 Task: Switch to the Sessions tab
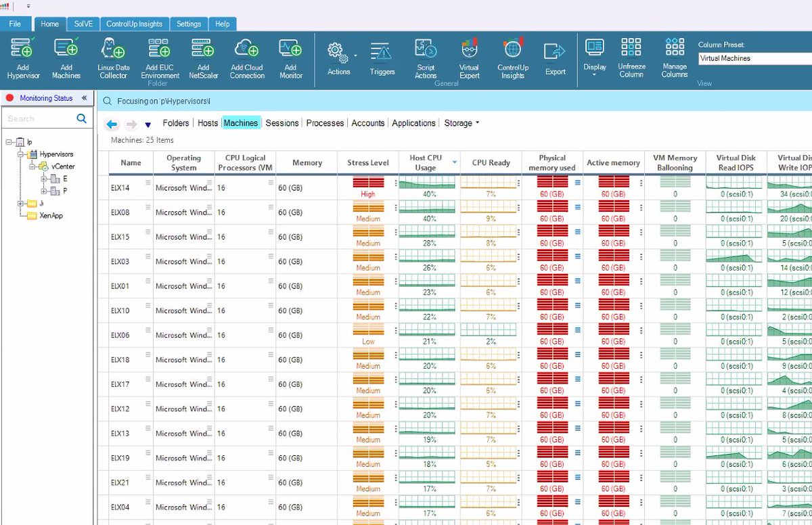click(281, 122)
